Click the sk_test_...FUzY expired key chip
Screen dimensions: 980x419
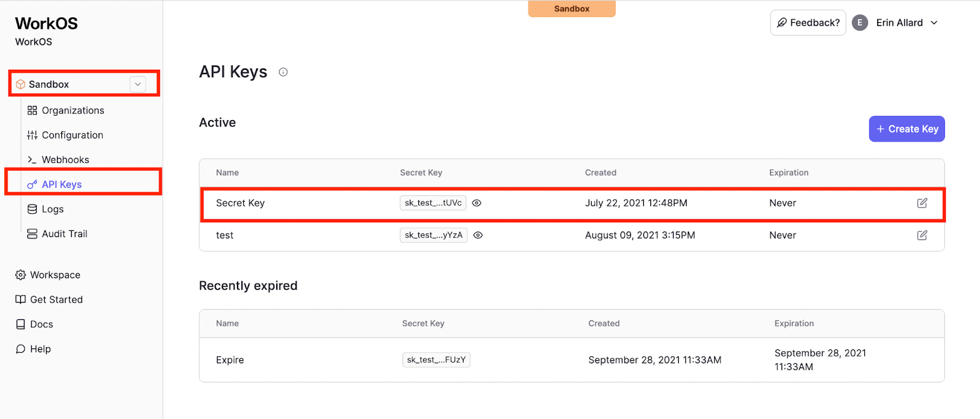pyautogui.click(x=436, y=360)
